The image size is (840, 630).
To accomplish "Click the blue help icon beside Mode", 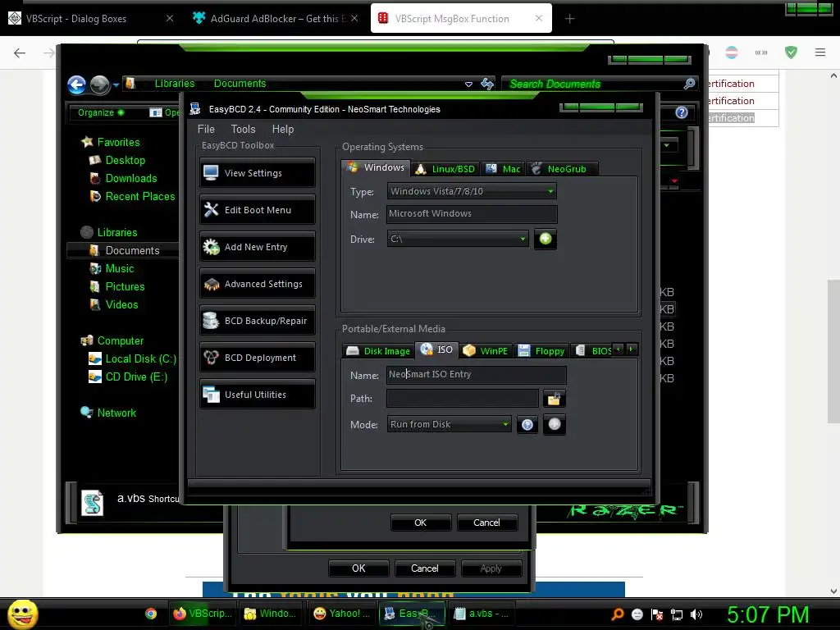I will pos(527,425).
